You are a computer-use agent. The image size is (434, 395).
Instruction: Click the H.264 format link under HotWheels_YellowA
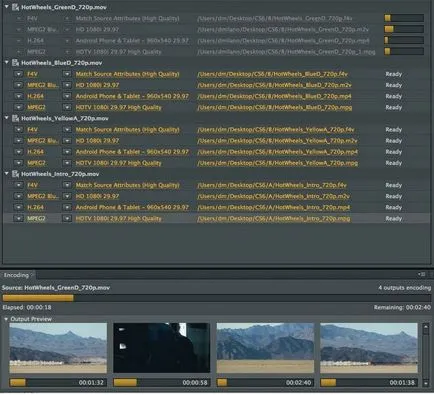[x=35, y=152]
